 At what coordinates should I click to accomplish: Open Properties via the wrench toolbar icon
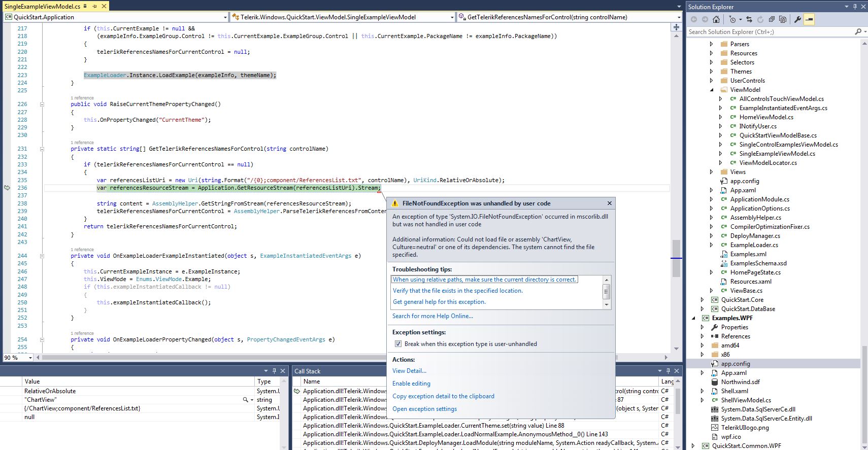tap(797, 20)
